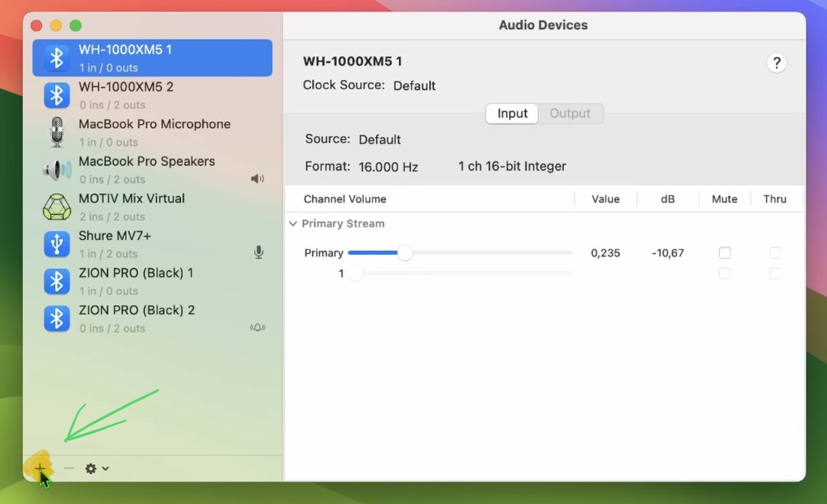This screenshot has width=827, height=504.
Task: Click the plus button to add a device
Action: [39, 468]
